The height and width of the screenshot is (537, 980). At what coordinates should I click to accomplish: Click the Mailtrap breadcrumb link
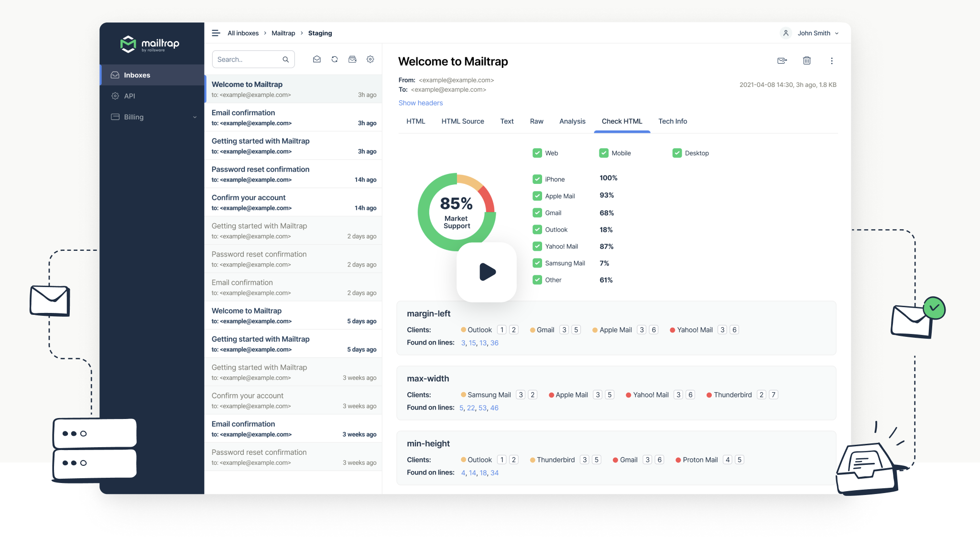tap(283, 33)
